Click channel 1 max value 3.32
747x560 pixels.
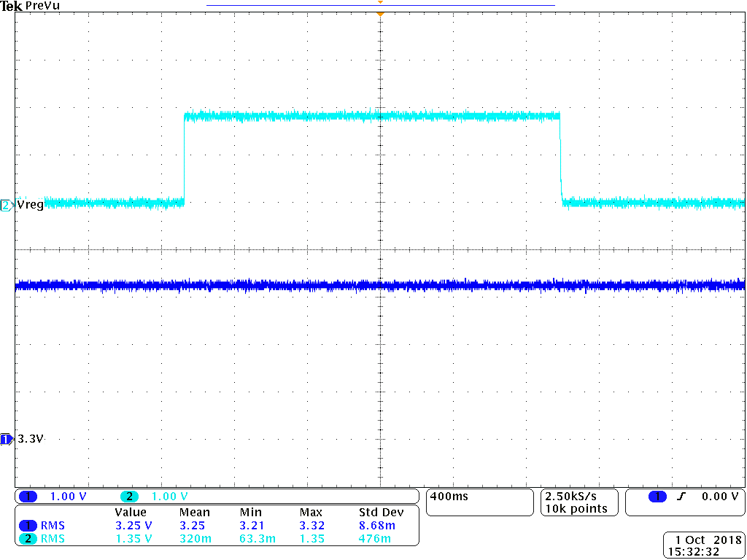[x=312, y=526]
